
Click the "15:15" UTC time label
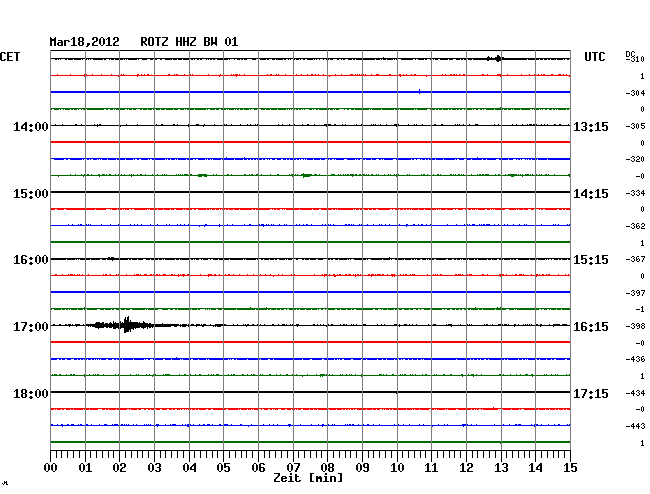(591, 260)
